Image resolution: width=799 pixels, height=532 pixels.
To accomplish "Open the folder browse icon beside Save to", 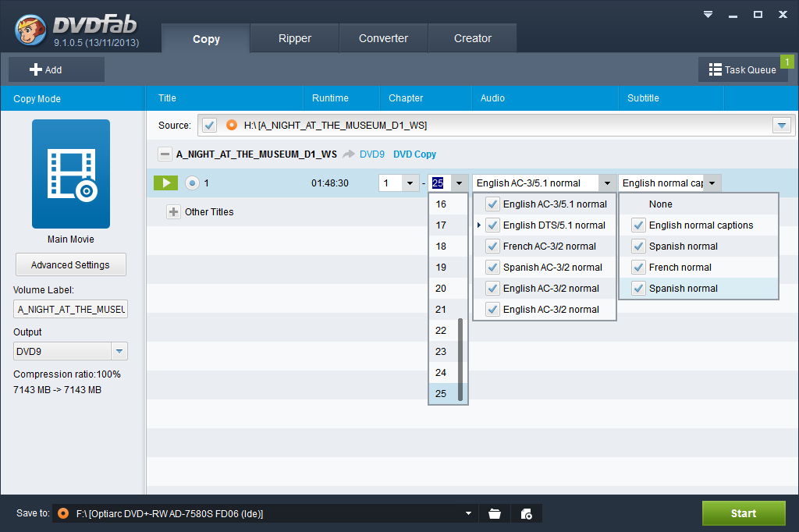I will click(x=494, y=513).
